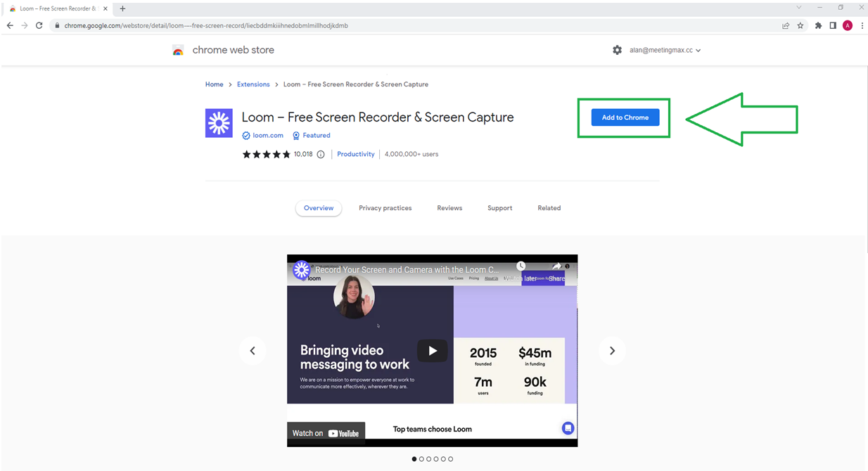Select the first carousel dot
This screenshot has width=868, height=471.
tap(414, 459)
